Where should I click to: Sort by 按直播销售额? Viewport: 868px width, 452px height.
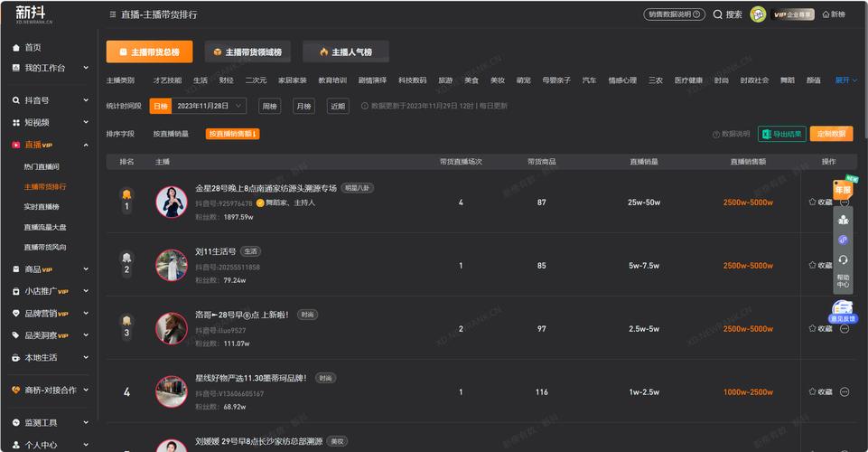tap(232, 134)
